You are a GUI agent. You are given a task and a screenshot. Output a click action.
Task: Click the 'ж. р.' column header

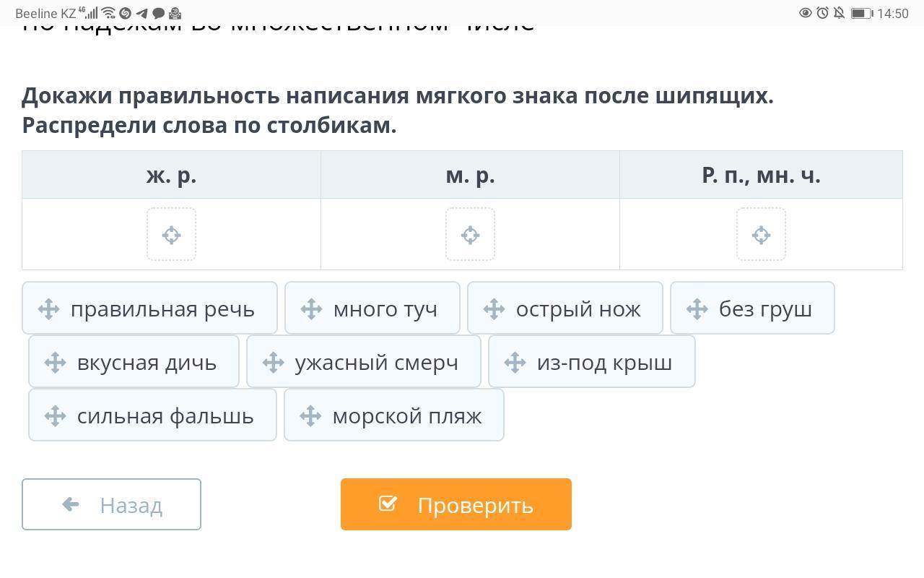(x=171, y=175)
